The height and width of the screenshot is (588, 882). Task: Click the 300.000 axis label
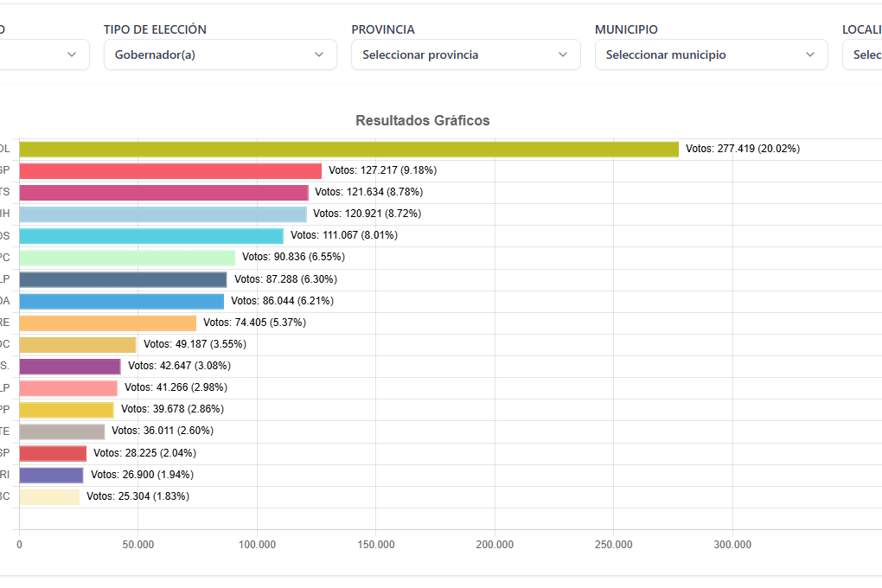coord(732,545)
